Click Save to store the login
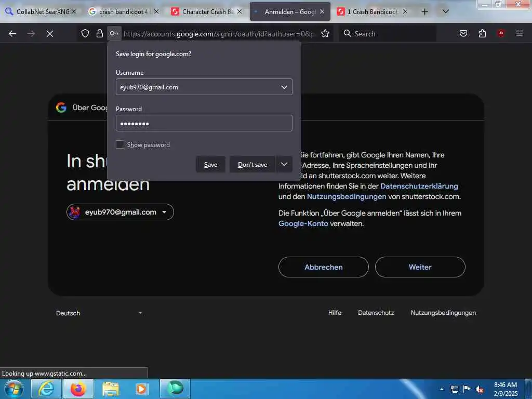The height and width of the screenshot is (399, 532). [210, 164]
